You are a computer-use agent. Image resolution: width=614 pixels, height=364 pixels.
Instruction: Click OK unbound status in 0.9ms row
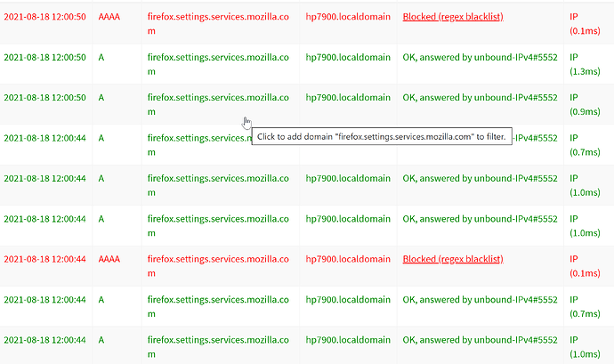pyautogui.click(x=480, y=98)
